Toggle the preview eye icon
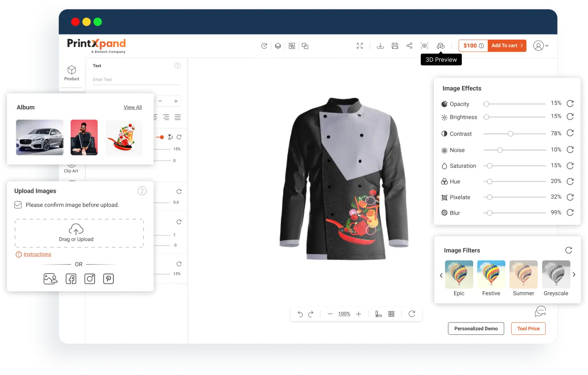This screenshot has width=588, height=375. pyautogui.click(x=424, y=46)
